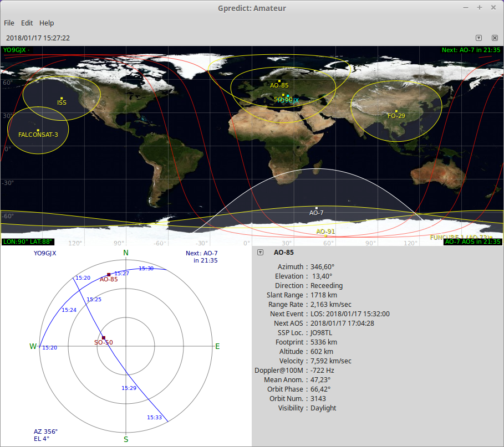Image resolution: width=504 pixels, height=447 pixels.
Task: Select the AO-85 marker on the world map
Action: tap(279, 80)
